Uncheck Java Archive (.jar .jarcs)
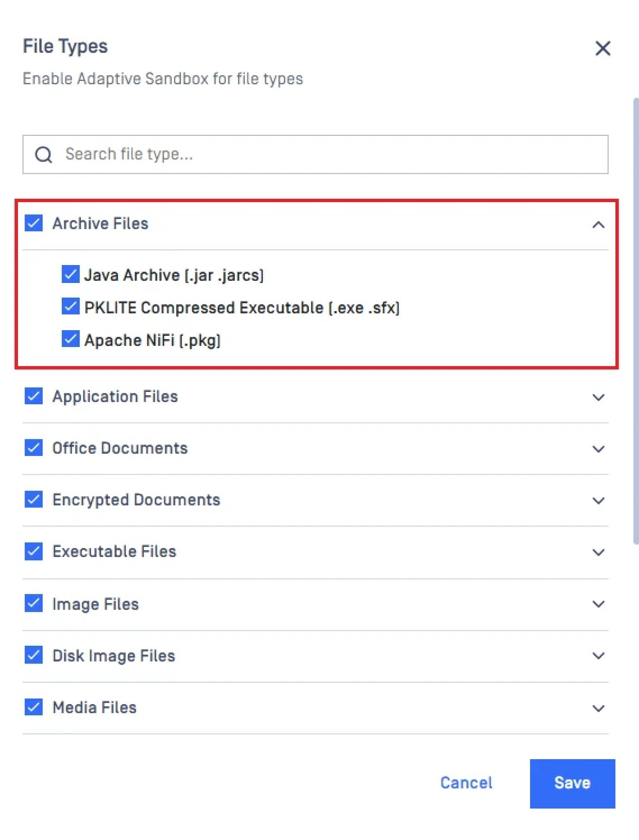The image size is (639, 840). tap(70, 274)
